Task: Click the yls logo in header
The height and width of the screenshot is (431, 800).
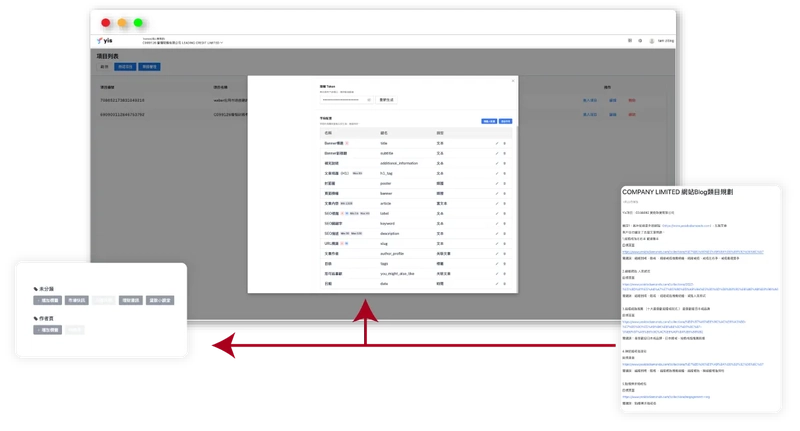Action: [x=106, y=41]
